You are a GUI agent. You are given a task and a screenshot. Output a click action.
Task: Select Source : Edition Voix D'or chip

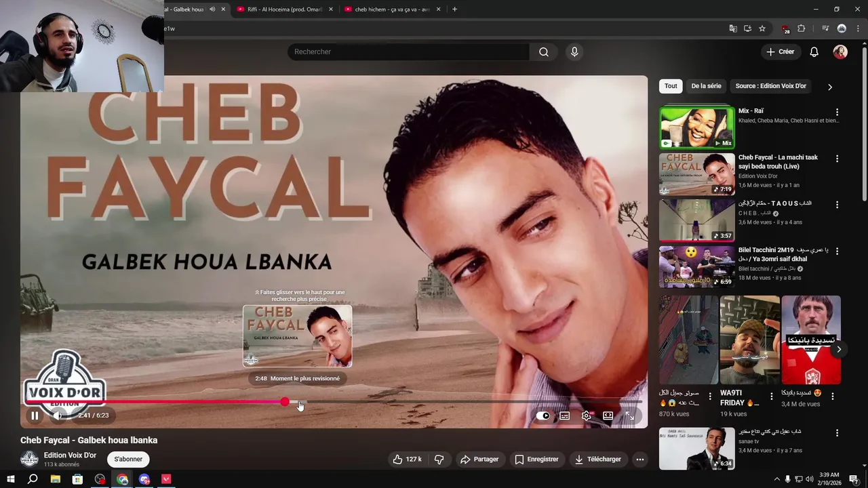770,86
